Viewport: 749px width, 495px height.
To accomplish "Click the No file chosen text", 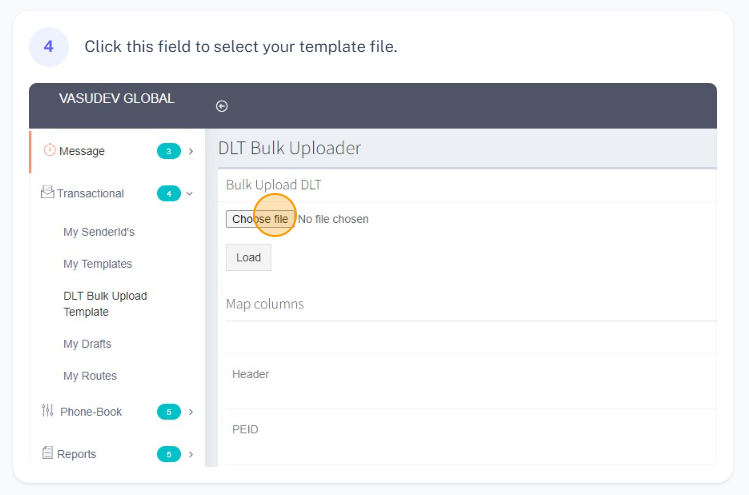I will (333, 219).
